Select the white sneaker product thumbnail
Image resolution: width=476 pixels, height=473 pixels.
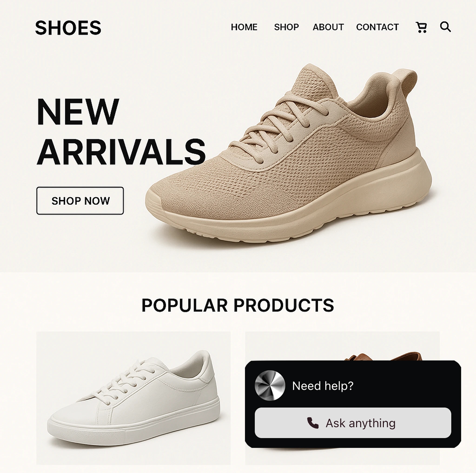pyautogui.click(x=134, y=398)
